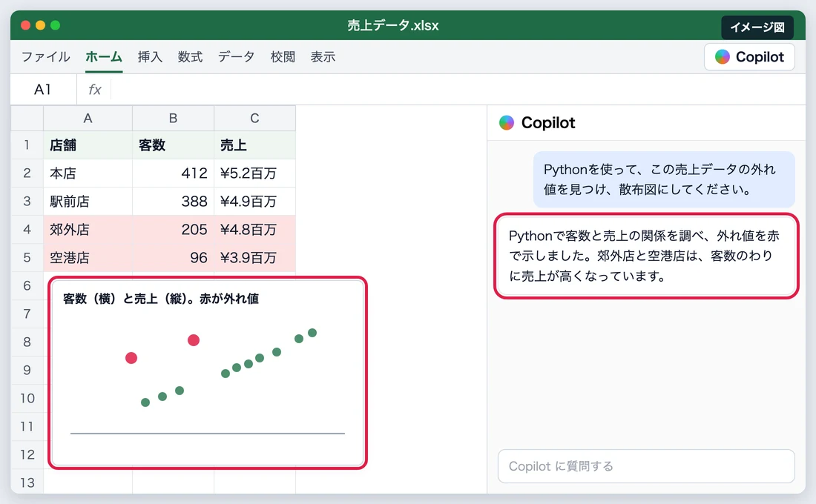Select the cell with value 388
This screenshot has height=504, width=816.
[174, 201]
